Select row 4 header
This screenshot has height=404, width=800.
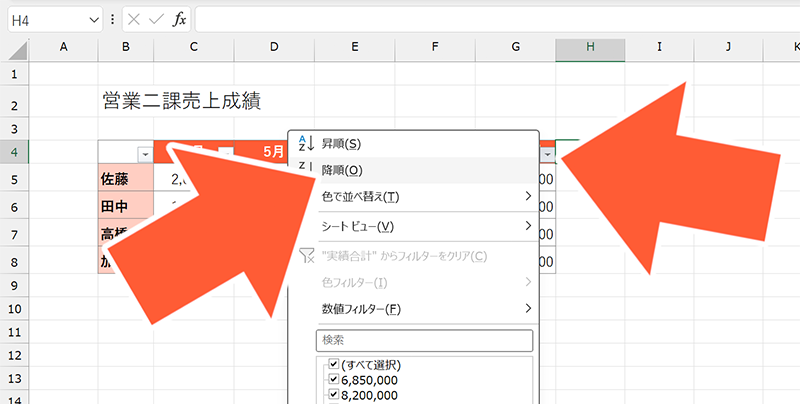pyautogui.click(x=14, y=152)
